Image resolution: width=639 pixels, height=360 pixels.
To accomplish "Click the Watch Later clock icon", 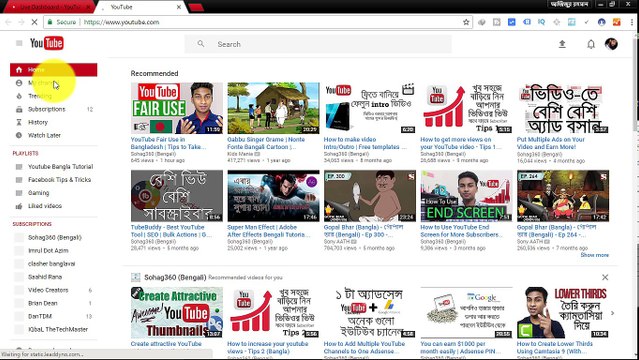I will pos(19,135).
